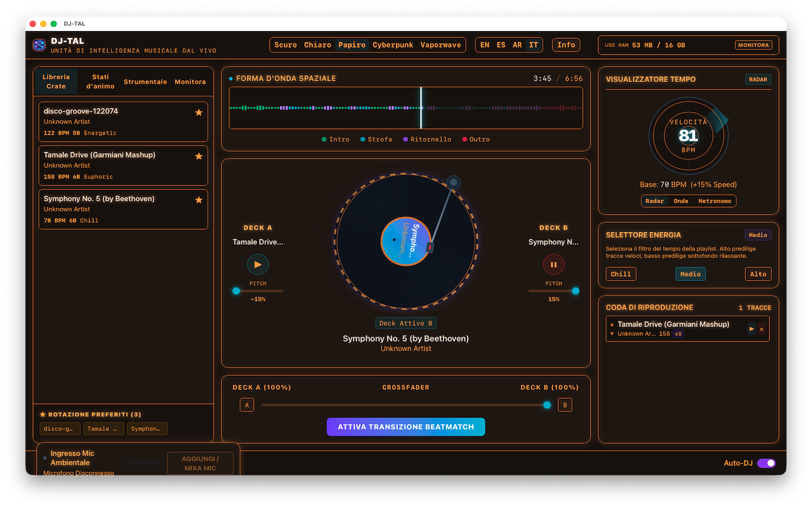
Task: Select Radar tempo visualizer mode
Action: [655, 201]
